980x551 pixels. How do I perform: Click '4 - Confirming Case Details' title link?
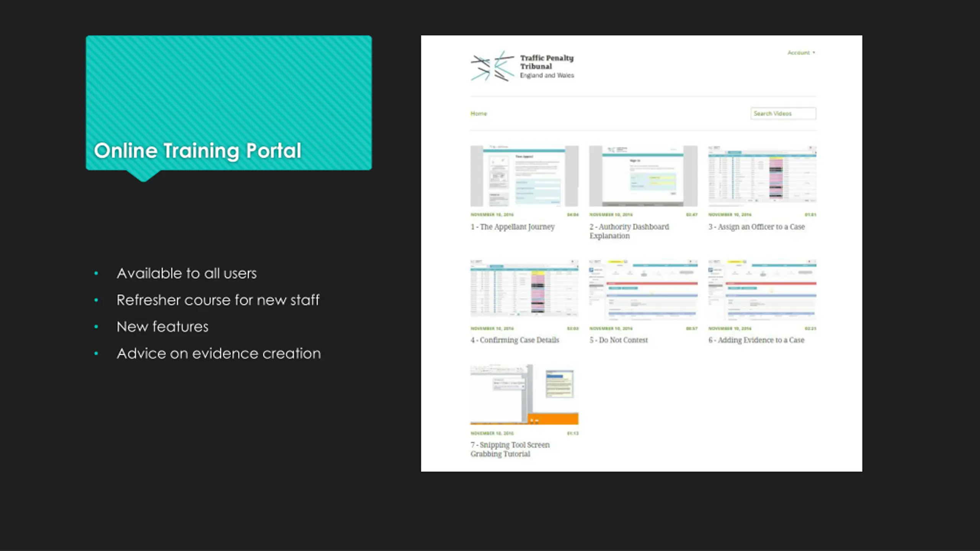(514, 340)
